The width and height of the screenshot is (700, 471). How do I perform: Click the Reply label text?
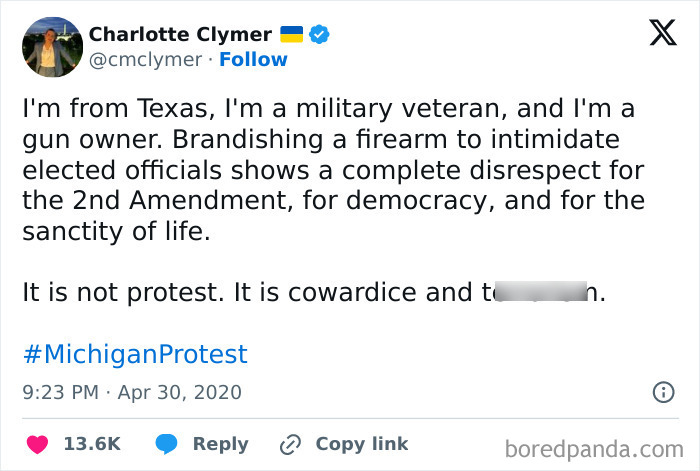coord(220,444)
